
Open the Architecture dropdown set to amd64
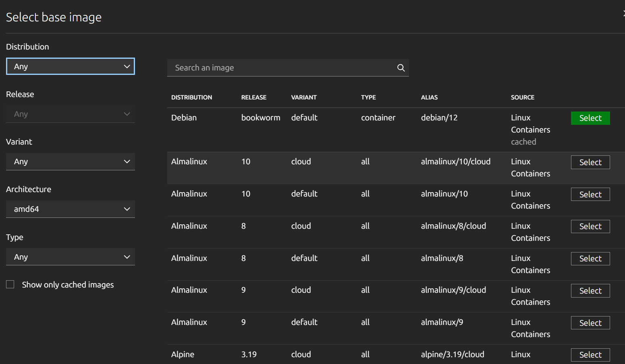71,209
